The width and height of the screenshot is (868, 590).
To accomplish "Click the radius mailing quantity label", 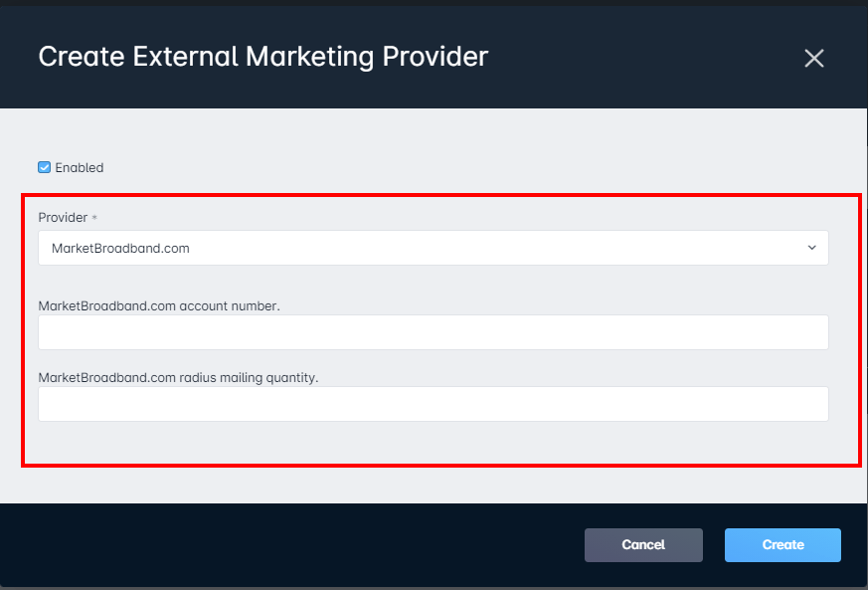I will point(178,378).
